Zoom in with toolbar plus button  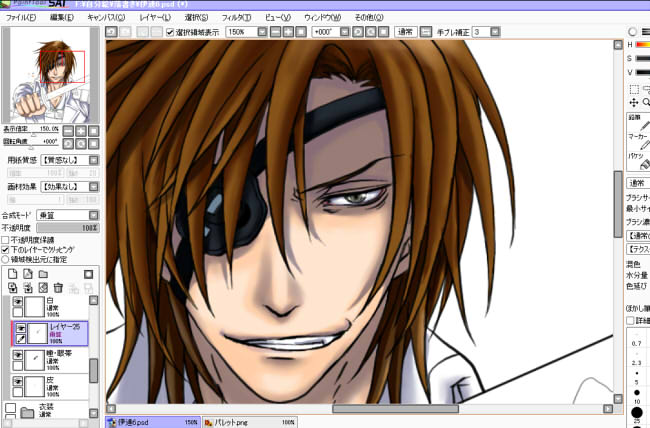tap(288, 32)
